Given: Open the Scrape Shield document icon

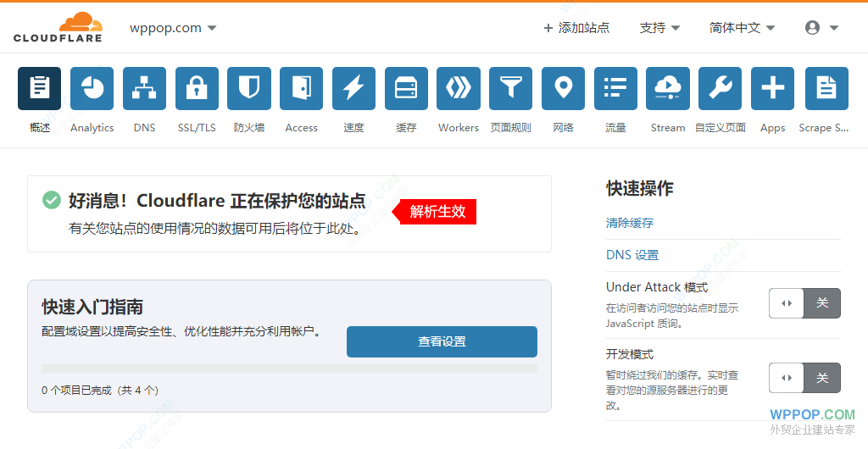Looking at the screenshot, I should click(826, 88).
